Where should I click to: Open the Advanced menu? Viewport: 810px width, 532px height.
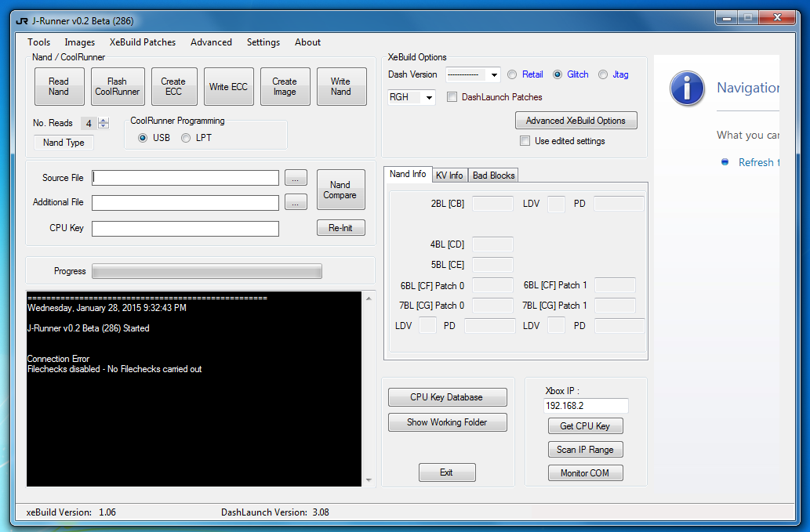[x=211, y=42]
